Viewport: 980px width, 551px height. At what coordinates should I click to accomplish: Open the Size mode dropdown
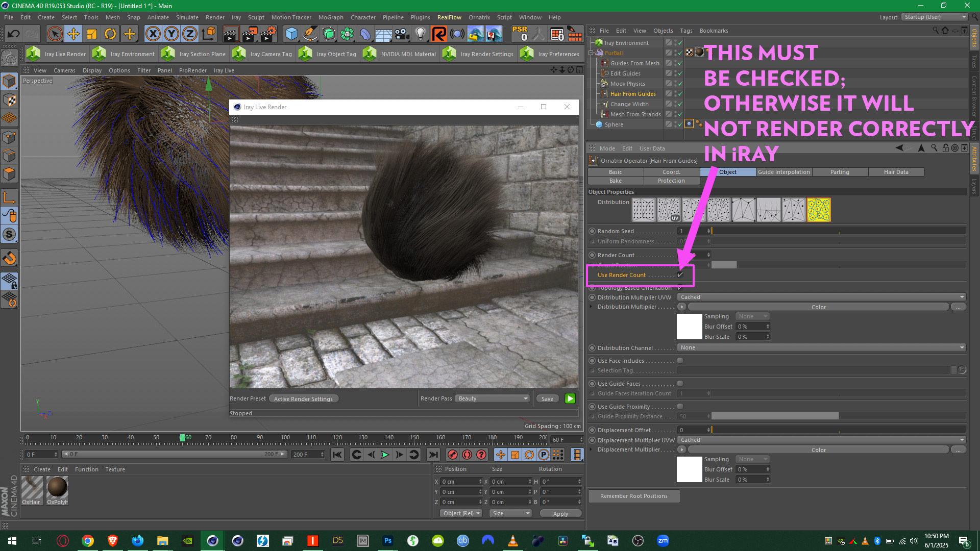pyautogui.click(x=510, y=513)
